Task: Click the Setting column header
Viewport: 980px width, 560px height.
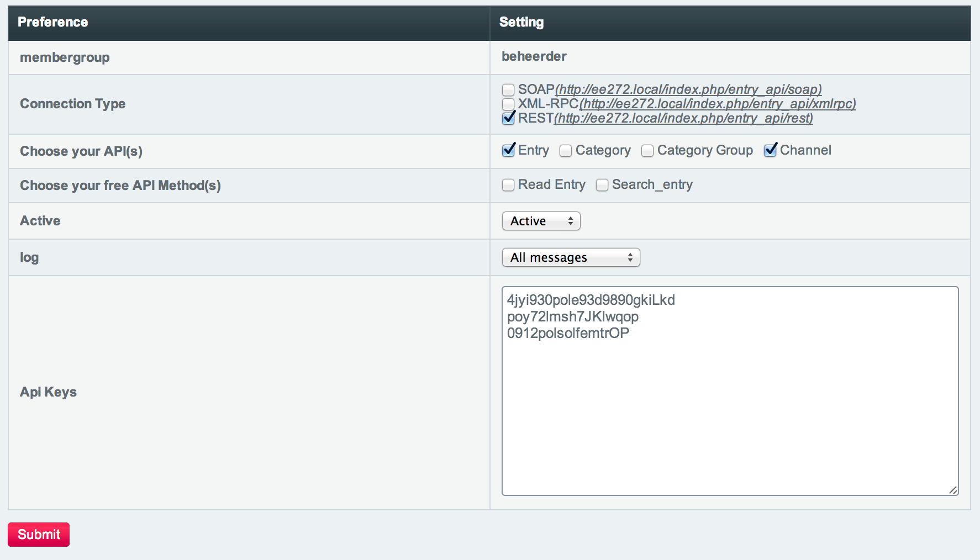Action: [521, 22]
